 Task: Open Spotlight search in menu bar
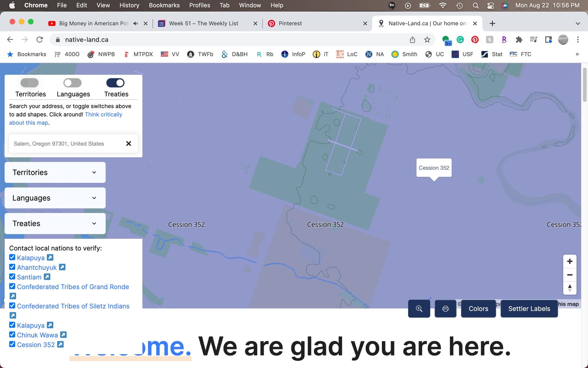coord(476,5)
